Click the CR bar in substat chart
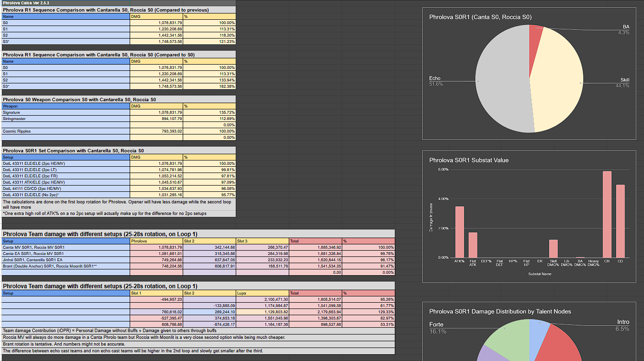 607,214
